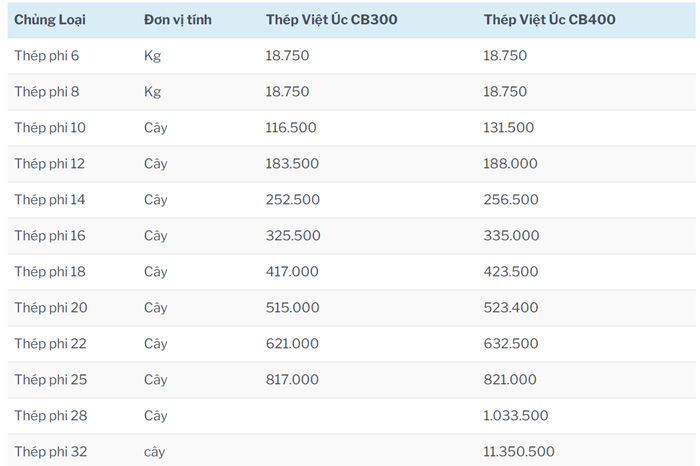Click the Thép phi 28 price 1.033.500

click(515, 416)
